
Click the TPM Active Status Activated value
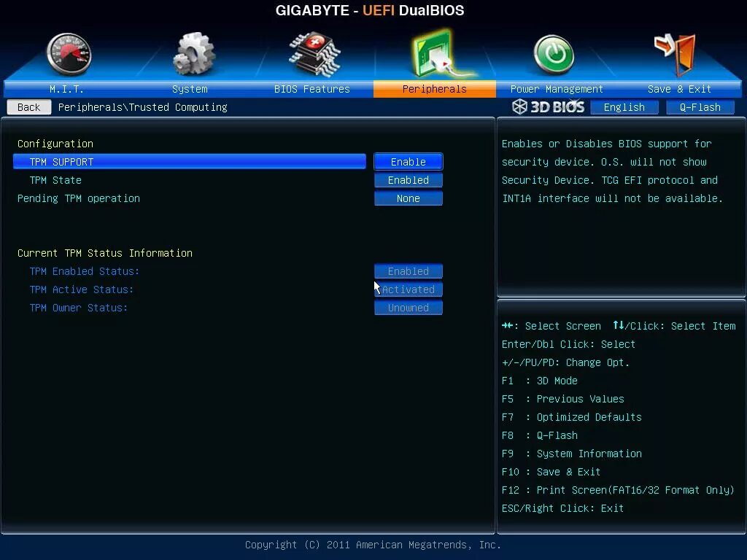(x=409, y=289)
